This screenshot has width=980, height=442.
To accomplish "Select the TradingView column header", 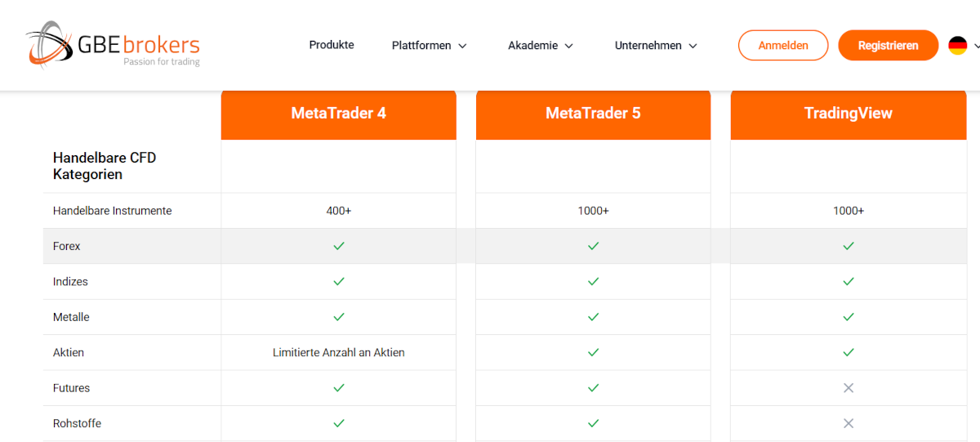I will click(849, 114).
